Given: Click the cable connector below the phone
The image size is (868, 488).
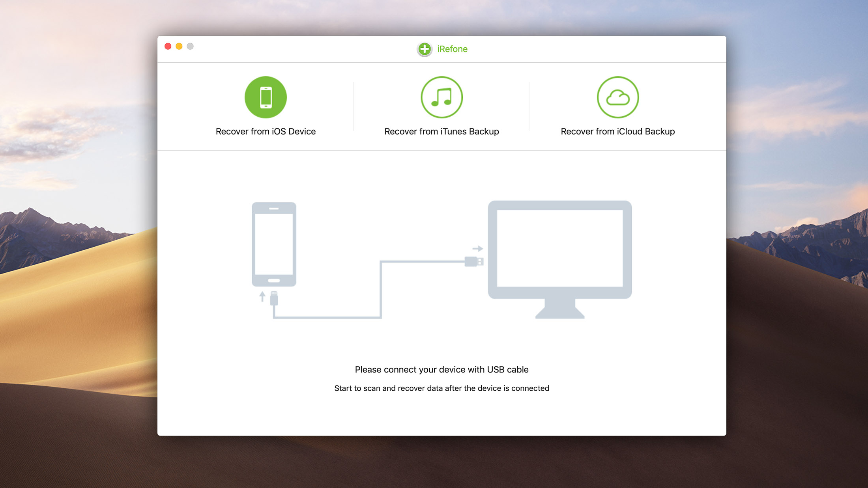Looking at the screenshot, I should coord(274,298).
